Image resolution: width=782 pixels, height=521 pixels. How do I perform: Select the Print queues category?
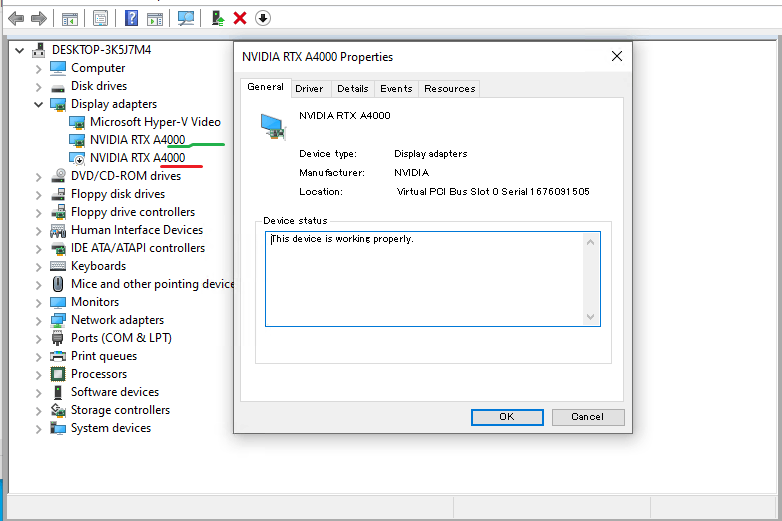(104, 355)
